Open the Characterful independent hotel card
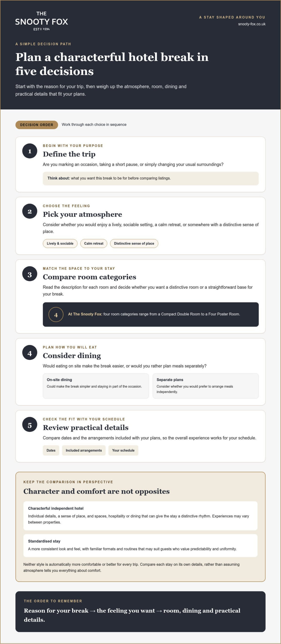 pos(140,516)
